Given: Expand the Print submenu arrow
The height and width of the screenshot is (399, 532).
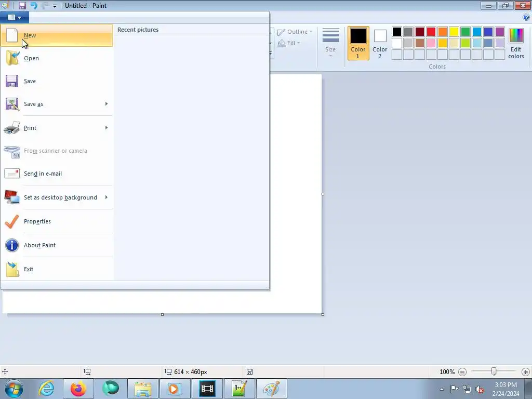Looking at the screenshot, I should pos(107,128).
